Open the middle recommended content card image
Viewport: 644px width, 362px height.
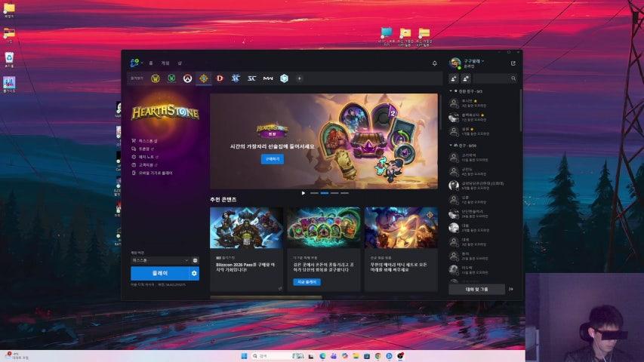click(x=324, y=228)
